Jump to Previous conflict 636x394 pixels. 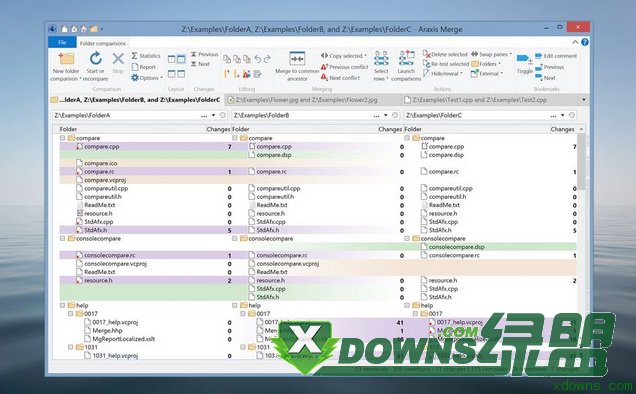[x=344, y=67]
